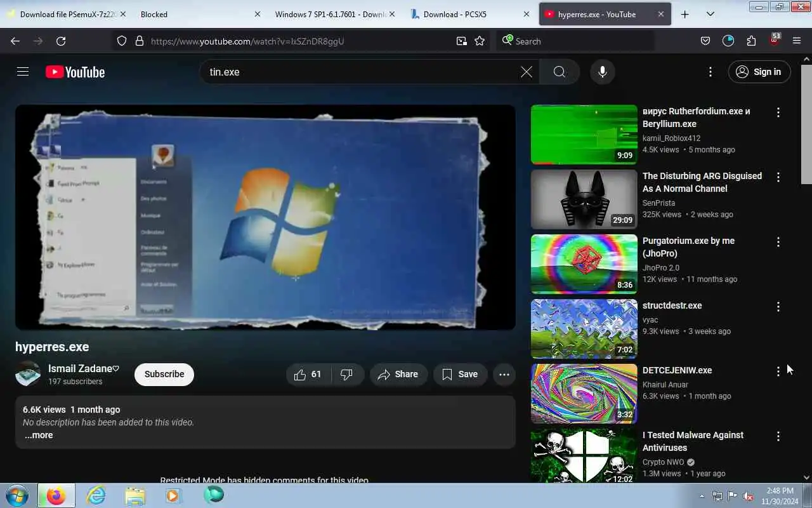Screen dimensions: 812x508
Task: Open Windows Explorer folder on taskbar
Action: (135, 495)
